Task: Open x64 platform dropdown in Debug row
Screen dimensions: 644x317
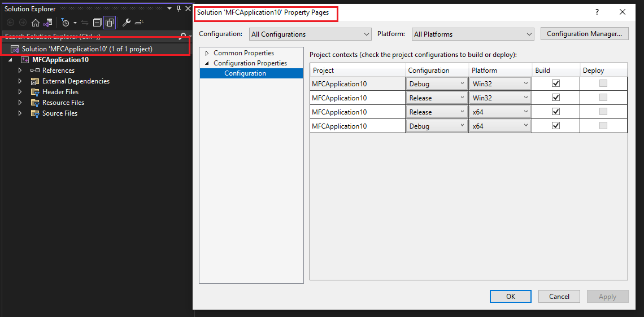Action: click(x=500, y=126)
